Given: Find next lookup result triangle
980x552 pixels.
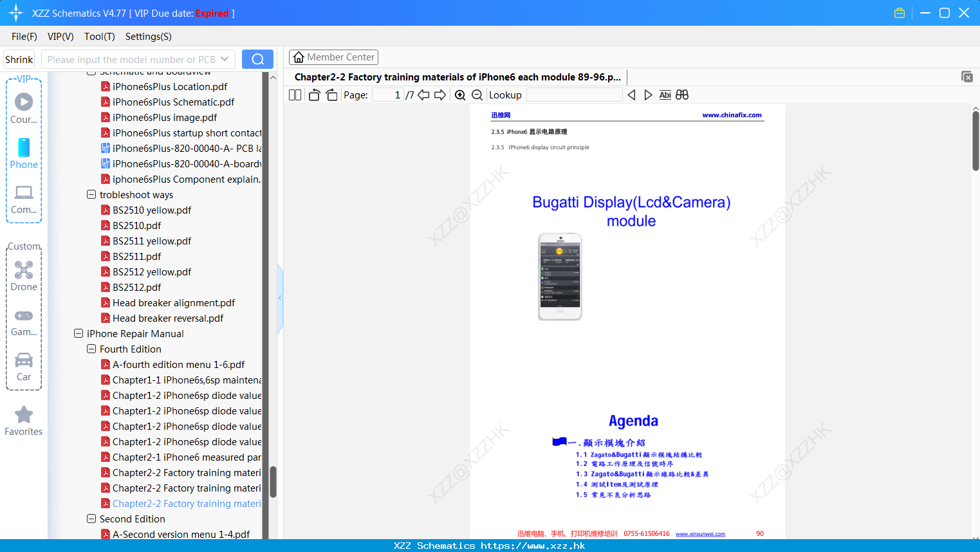Looking at the screenshot, I should (648, 95).
